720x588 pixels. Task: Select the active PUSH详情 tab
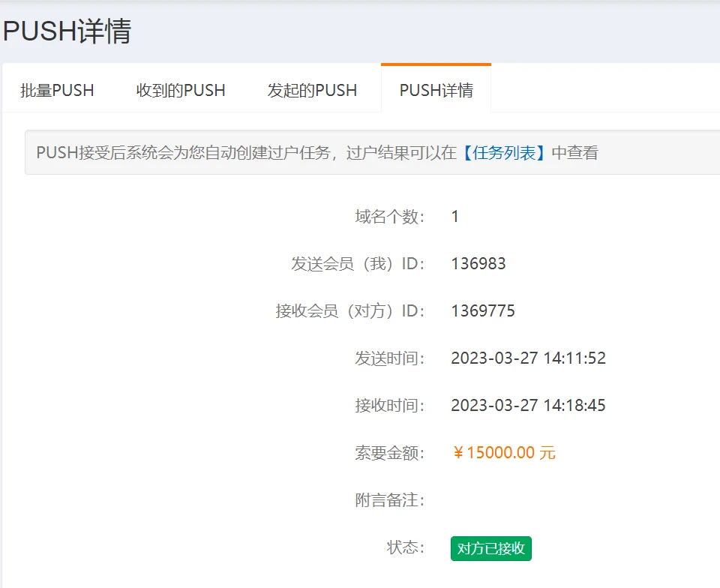(x=436, y=91)
